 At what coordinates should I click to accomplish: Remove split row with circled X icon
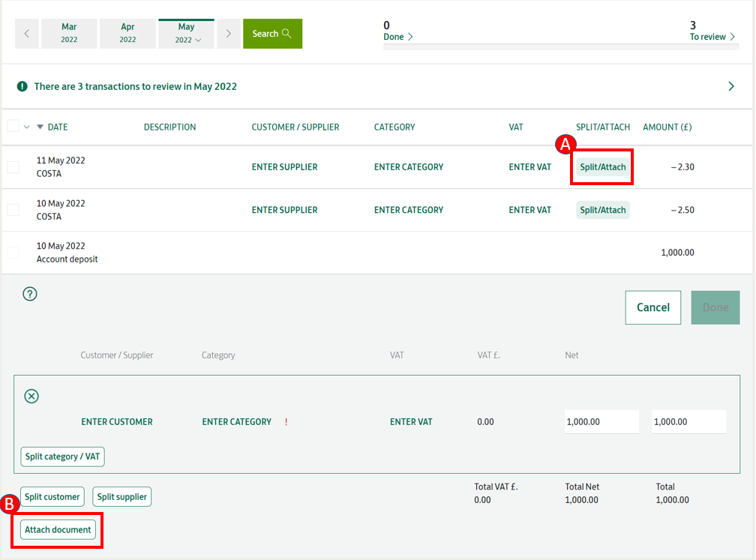click(x=31, y=396)
